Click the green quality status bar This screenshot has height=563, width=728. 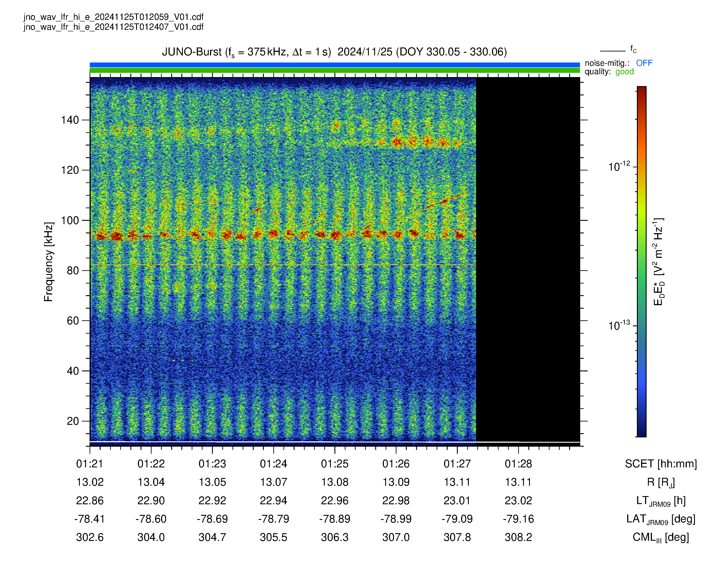coord(335,70)
